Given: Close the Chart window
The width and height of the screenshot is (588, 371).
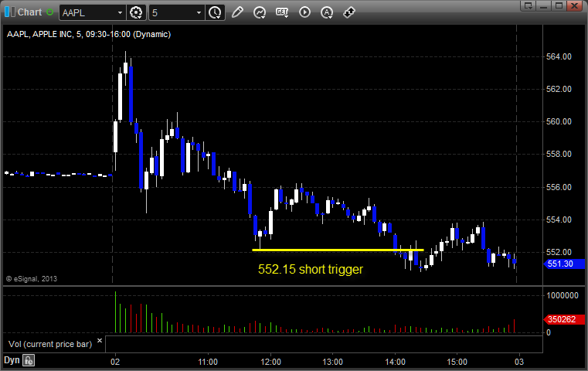Looking at the screenshot, I should [x=574, y=5].
